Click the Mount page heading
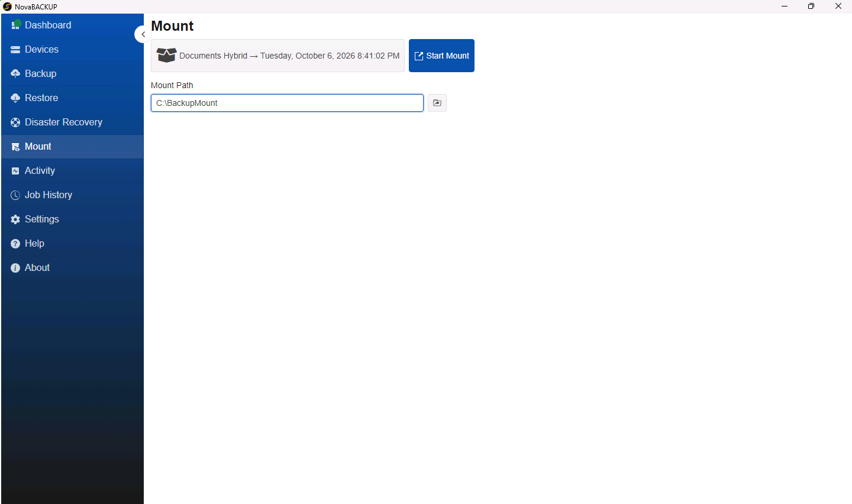 [172, 26]
